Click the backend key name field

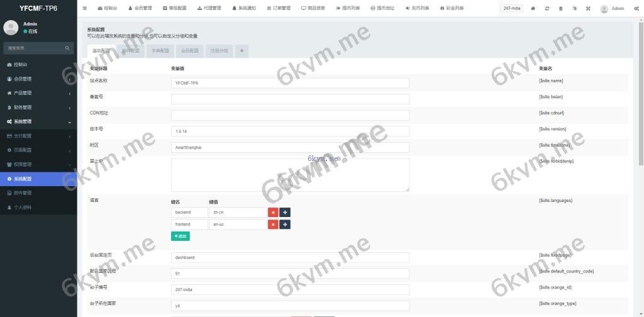[190, 213]
